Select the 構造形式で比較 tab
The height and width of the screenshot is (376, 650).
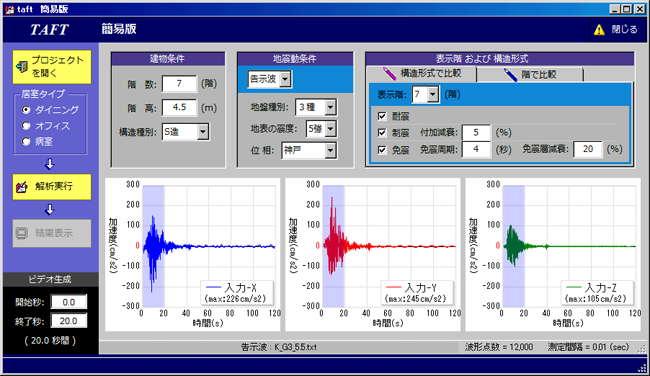422,74
